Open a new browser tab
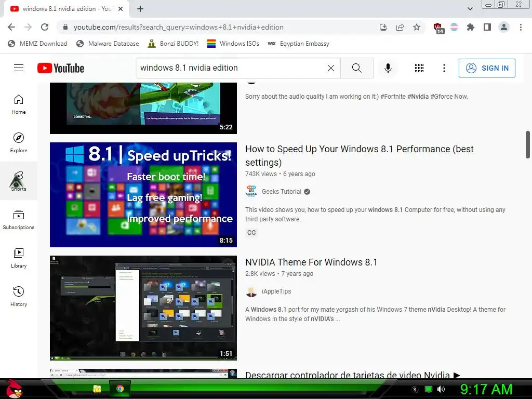This screenshot has height=399, width=532. pyautogui.click(x=140, y=9)
